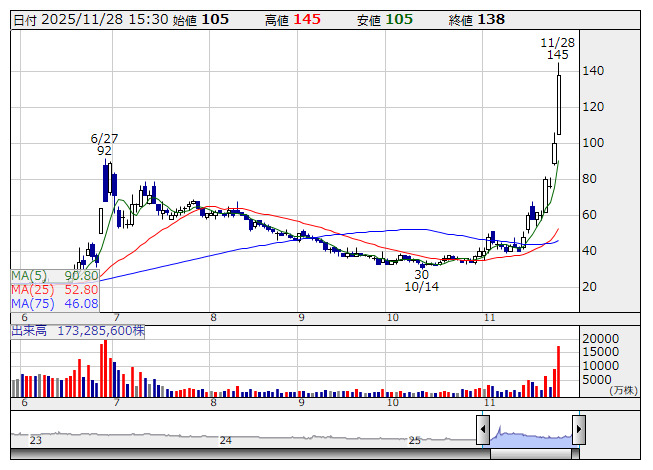Click the 6/27 peak marker at 92
This screenshot has width=653, height=470.
coord(104,151)
